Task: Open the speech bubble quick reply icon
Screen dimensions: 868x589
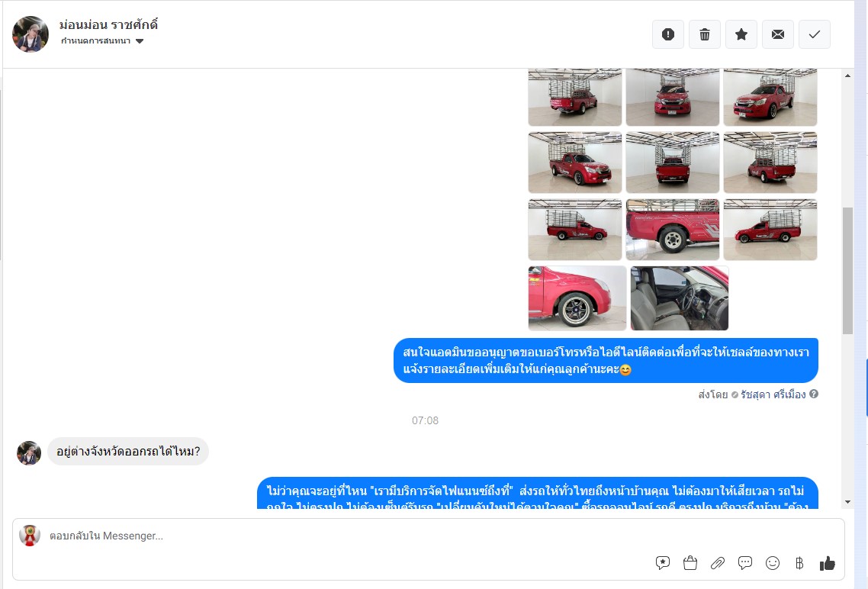Action: pyautogui.click(x=745, y=563)
